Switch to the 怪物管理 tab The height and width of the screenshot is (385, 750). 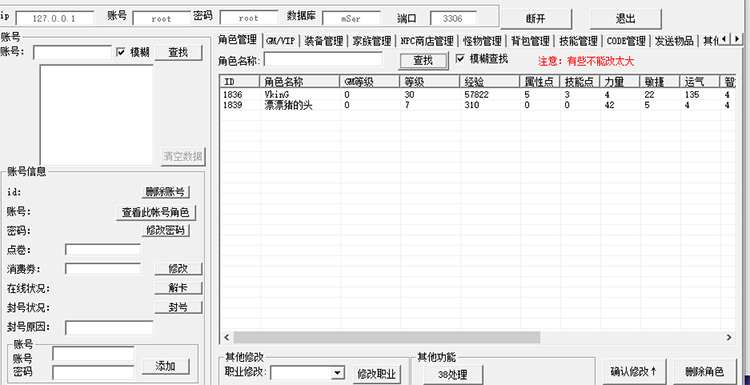[x=482, y=41]
